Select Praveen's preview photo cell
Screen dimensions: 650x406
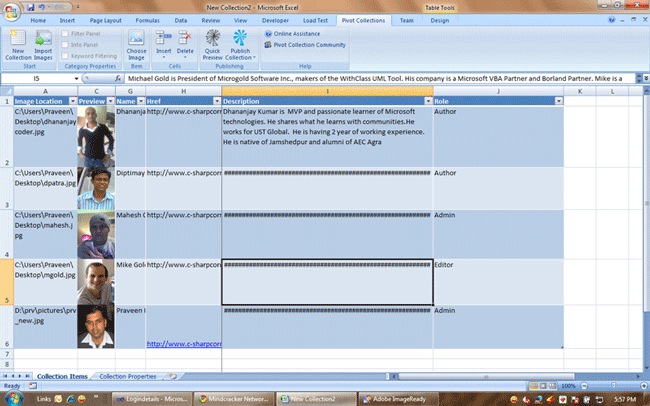coord(96,327)
